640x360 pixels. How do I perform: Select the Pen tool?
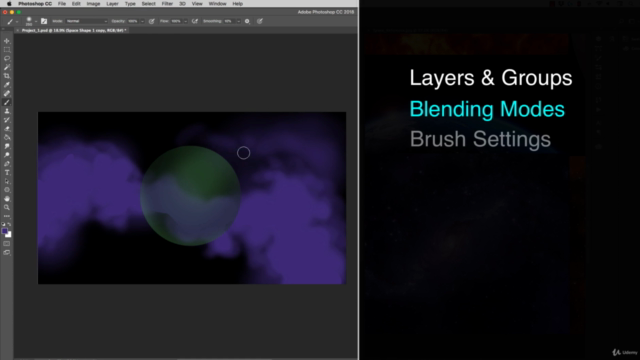pos(7,164)
